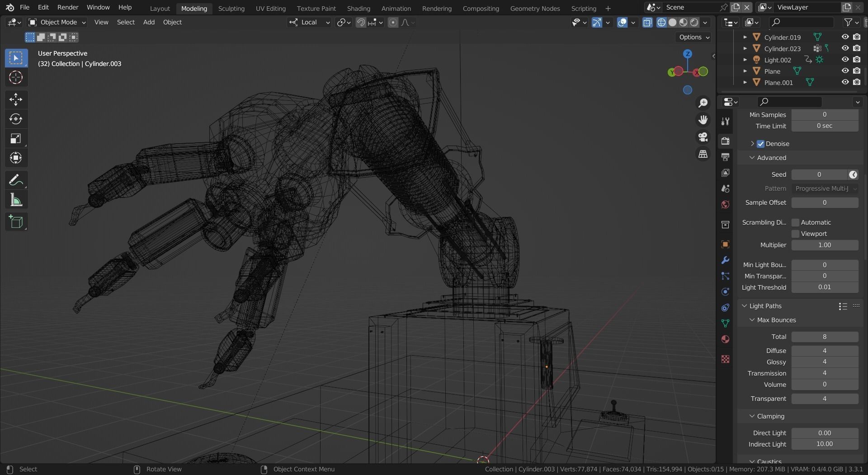Open the Render properties tab
Viewport: 868px width, 475px height.
click(726, 141)
